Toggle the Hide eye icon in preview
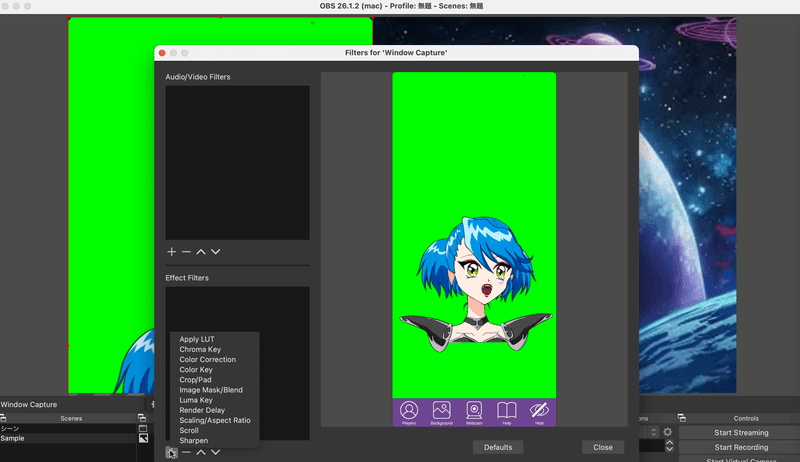 coord(539,412)
